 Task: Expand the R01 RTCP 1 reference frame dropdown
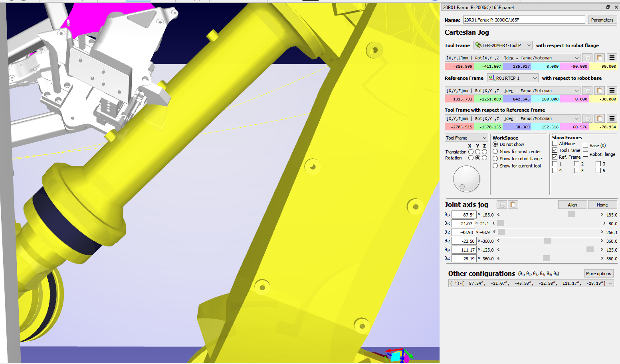[513, 78]
